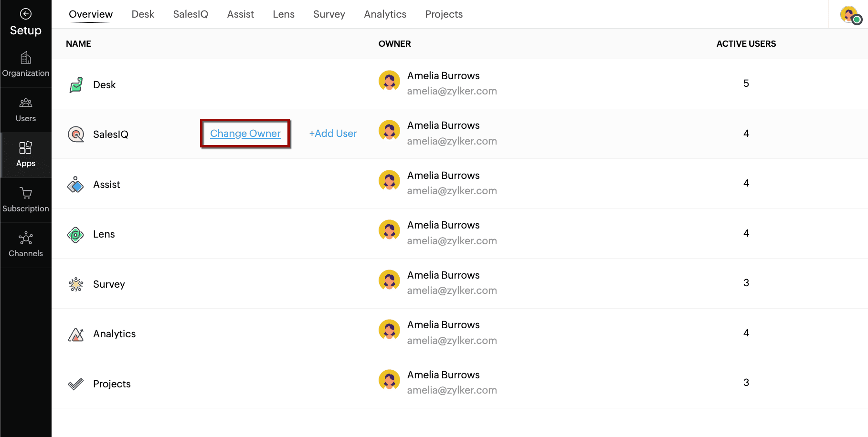This screenshot has height=437, width=868.
Task: Click owner avatar in the Lens row
Action: [x=389, y=230]
